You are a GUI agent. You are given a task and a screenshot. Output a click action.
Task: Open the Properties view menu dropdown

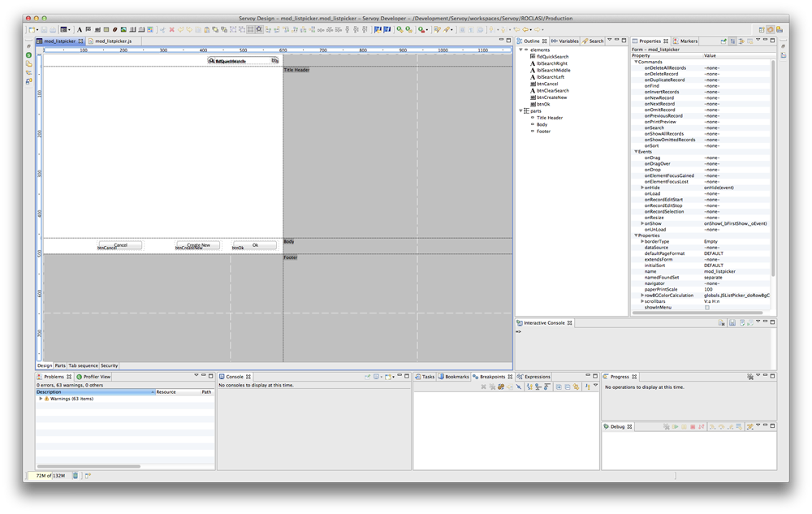coord(758,40)
